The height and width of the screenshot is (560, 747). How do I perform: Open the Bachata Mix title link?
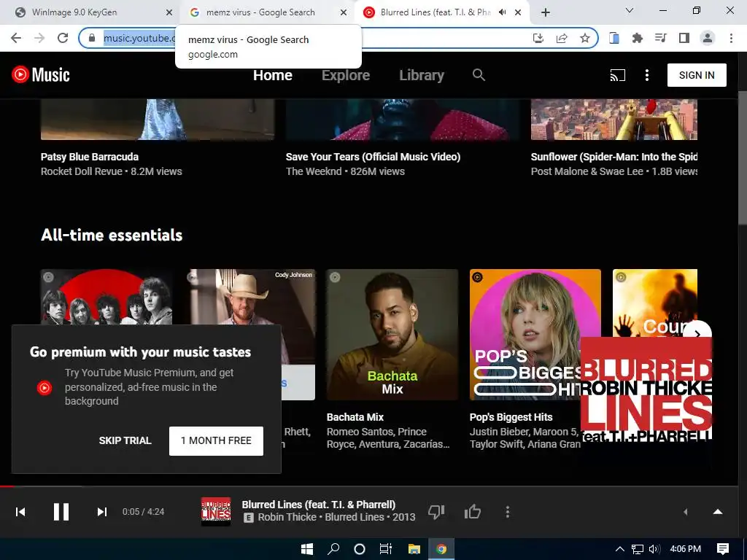[355, 417]
